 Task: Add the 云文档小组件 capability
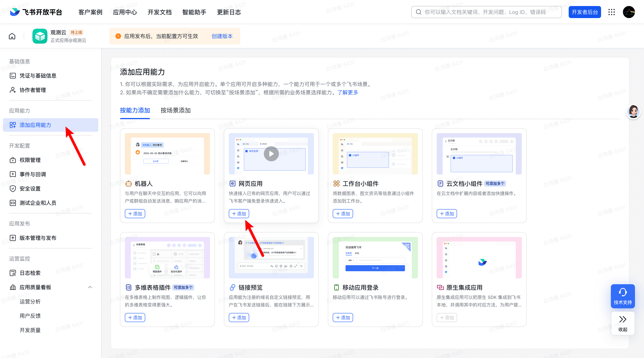447,214
